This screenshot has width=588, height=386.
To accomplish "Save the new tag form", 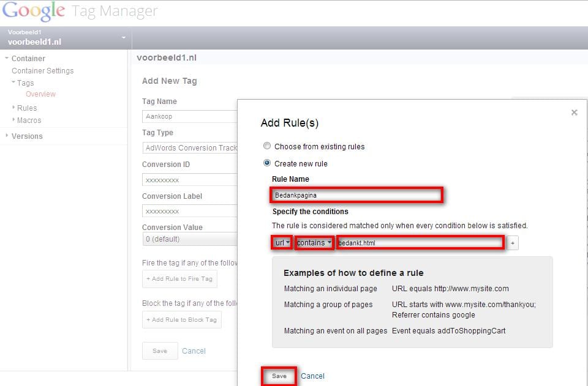I will pyautogui.click(x=160, y=351).
